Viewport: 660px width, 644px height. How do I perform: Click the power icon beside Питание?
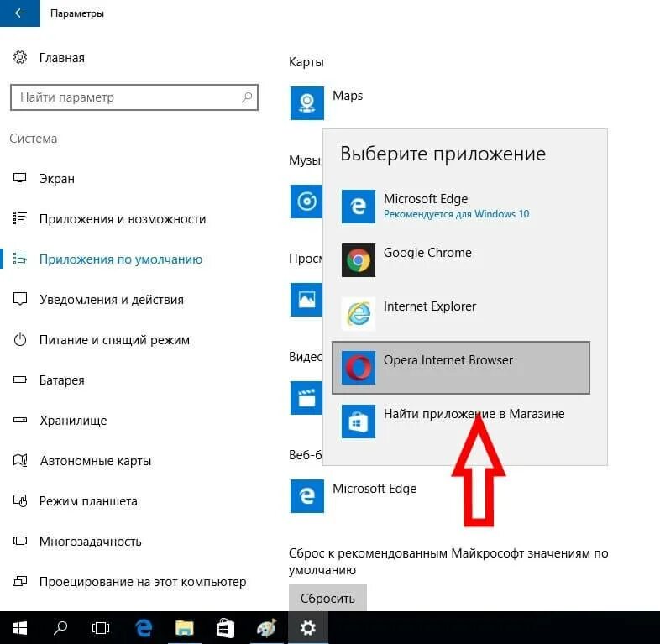click(20, 339)
